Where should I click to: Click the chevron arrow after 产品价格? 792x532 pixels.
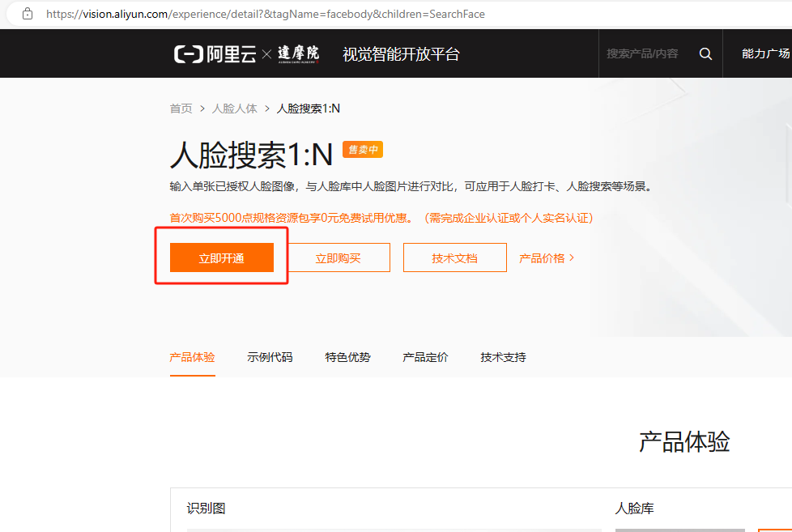point(572,257)
